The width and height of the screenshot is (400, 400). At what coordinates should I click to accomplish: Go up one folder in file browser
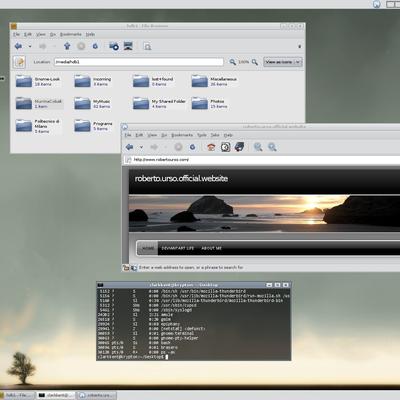click(67, 46)
